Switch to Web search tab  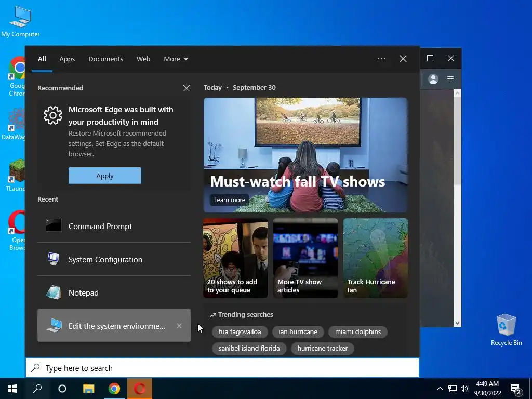(143, 59)
